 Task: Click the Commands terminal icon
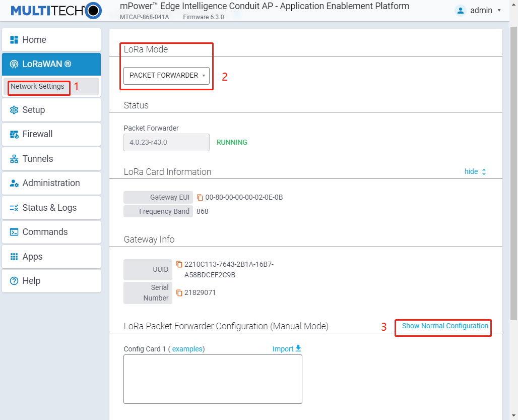pyautogui.click(x=14, y=232)
